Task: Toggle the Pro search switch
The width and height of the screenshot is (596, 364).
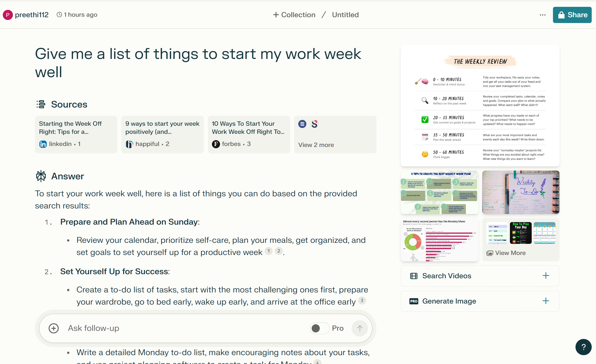Action: pyautogui.click(x=319, y=328)
